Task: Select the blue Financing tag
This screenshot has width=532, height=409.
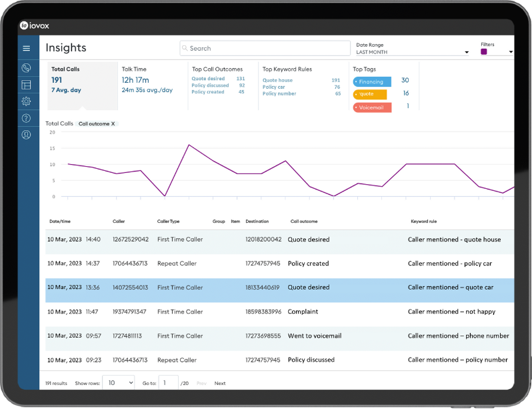Action: (372, 81)
